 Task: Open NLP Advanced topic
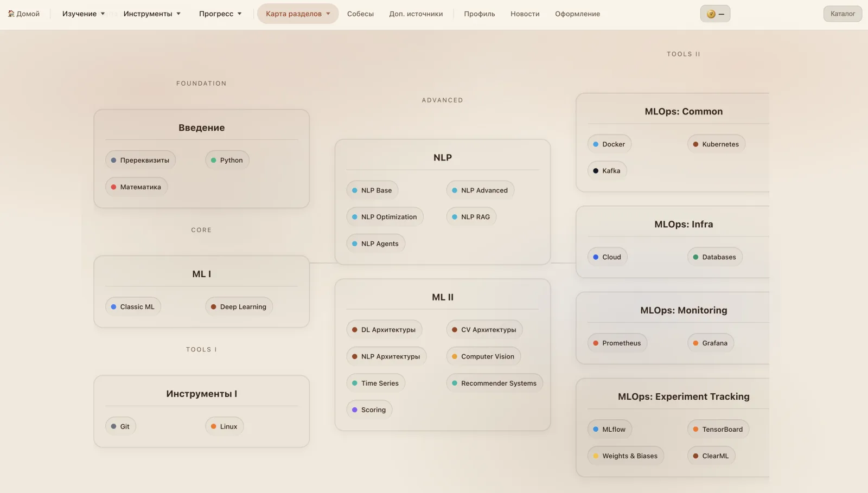(x=480, y=190)
